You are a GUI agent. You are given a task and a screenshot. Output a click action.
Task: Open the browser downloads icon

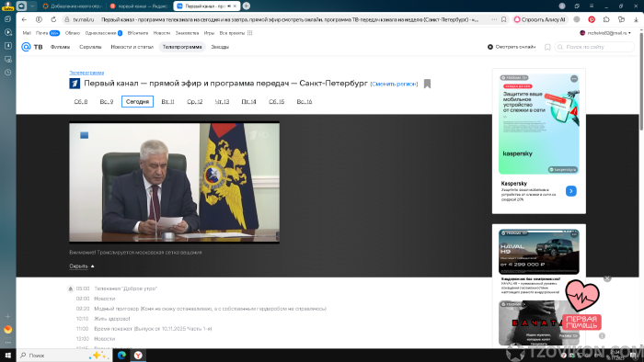(636, 19)
